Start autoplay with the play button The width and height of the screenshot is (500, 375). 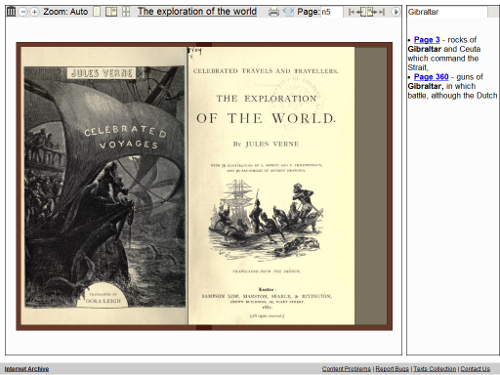(395, 12)
